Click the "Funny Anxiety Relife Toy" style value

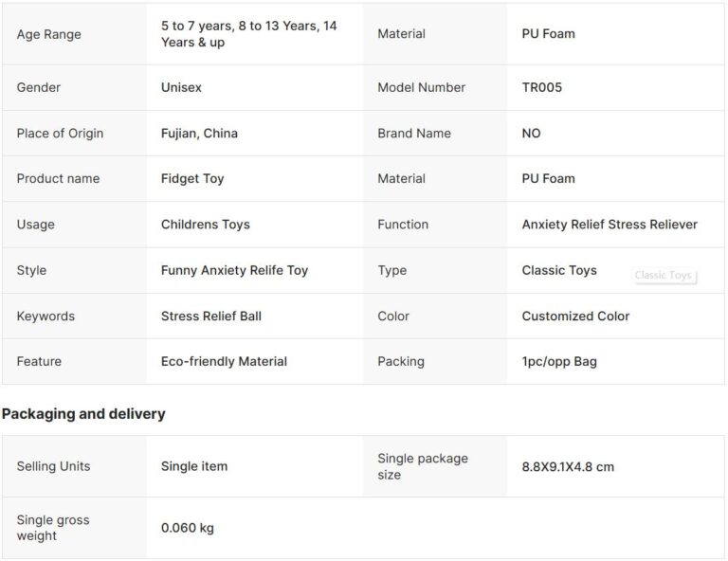pyautogui.click(x=234, y=270)
